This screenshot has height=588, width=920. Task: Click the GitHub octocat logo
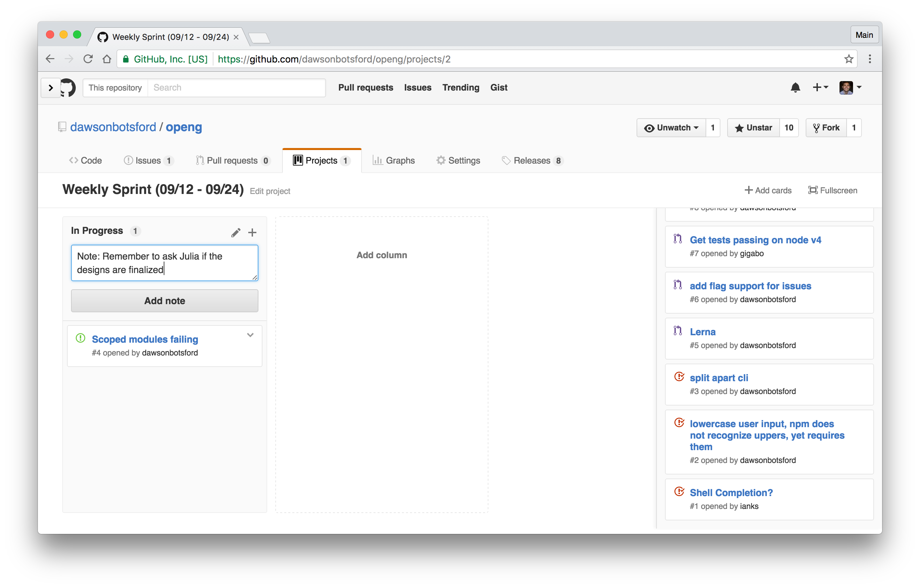(68, 88)
